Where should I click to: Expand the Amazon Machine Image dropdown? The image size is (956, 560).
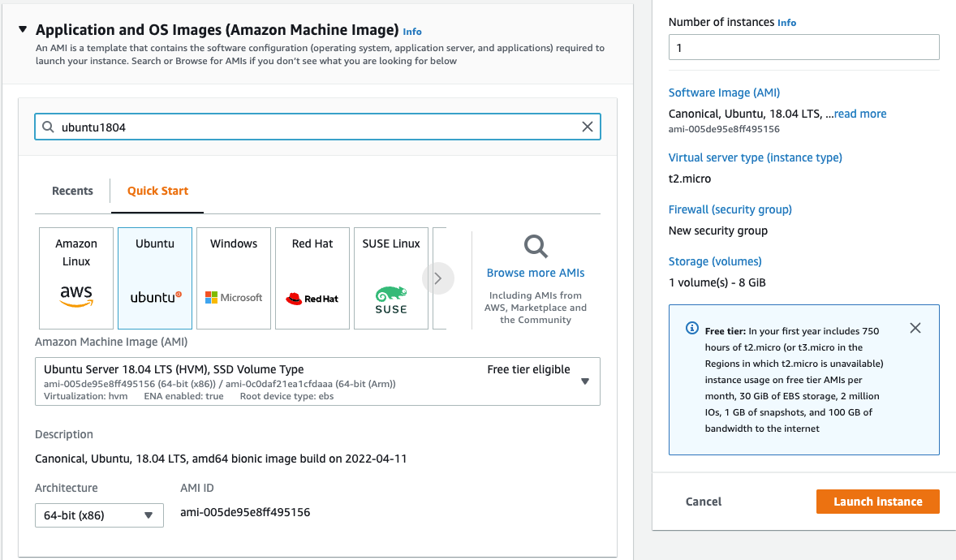point(584,381)
